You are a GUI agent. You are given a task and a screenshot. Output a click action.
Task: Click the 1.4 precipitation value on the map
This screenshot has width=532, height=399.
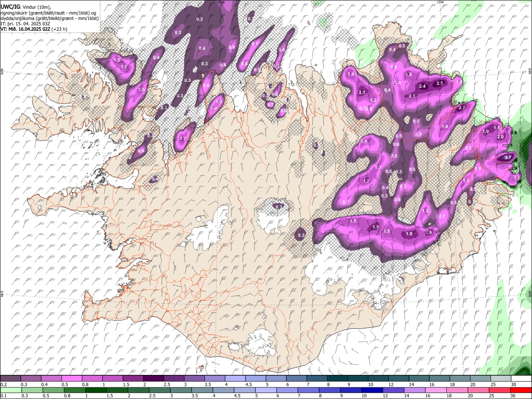pos(445,127)
